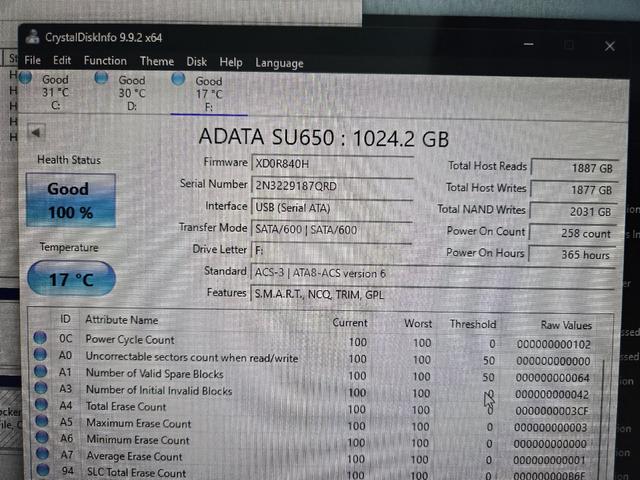640x480 pixels.
Task: Click the status orb for Minimum Erase Count
Action: pos(42,437)
